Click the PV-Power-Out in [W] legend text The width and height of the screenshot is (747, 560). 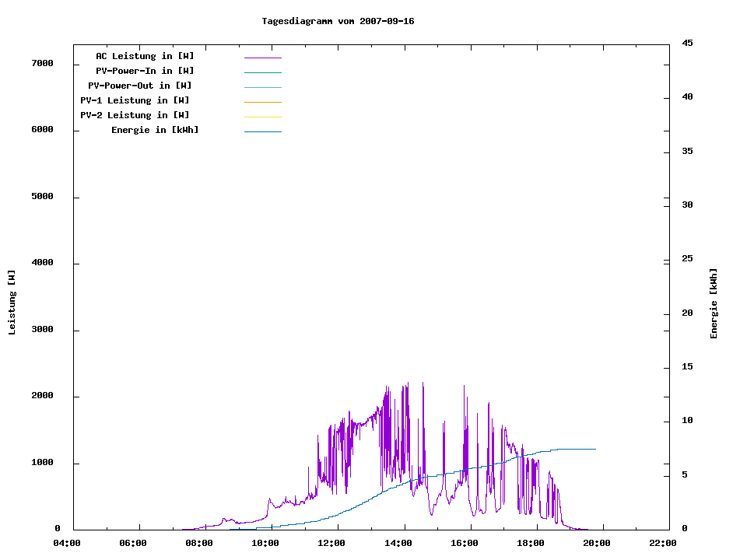pyautogui.click(x=140, y=86)
